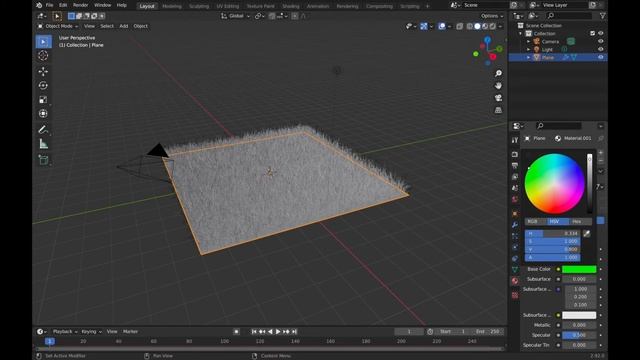This screenshot has width=640, height=360.
Task: Open the Texture properties tab
Action: (x=515, y=295)
